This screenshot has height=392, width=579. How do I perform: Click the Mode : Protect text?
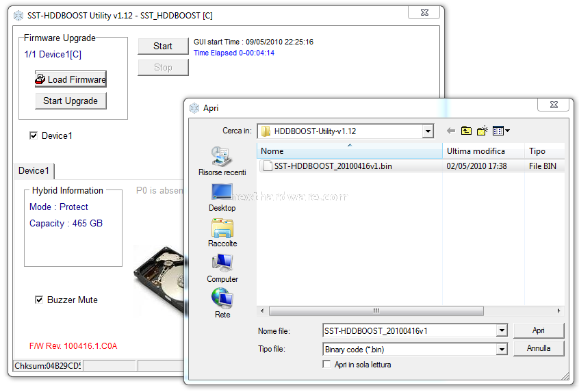(x=59, y=207)
